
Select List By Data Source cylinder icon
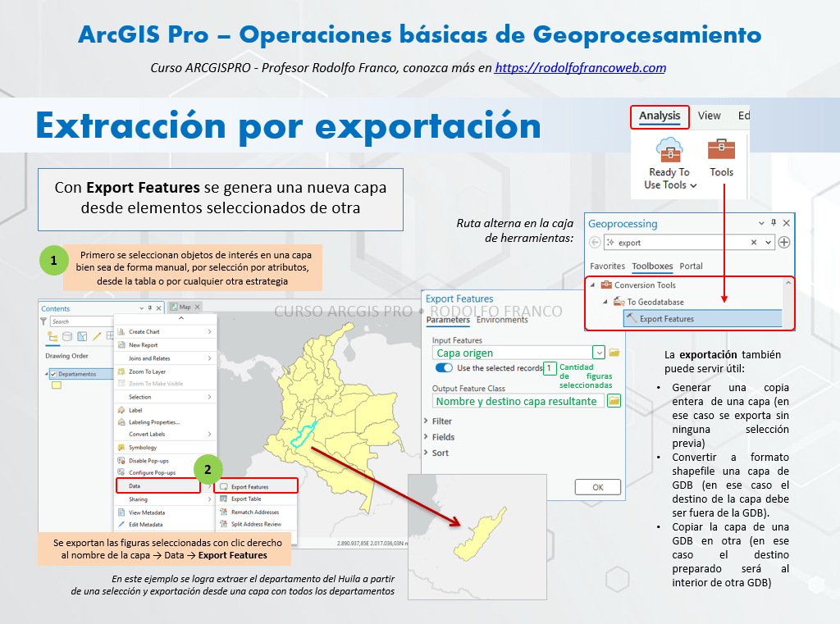pos(67,336)
